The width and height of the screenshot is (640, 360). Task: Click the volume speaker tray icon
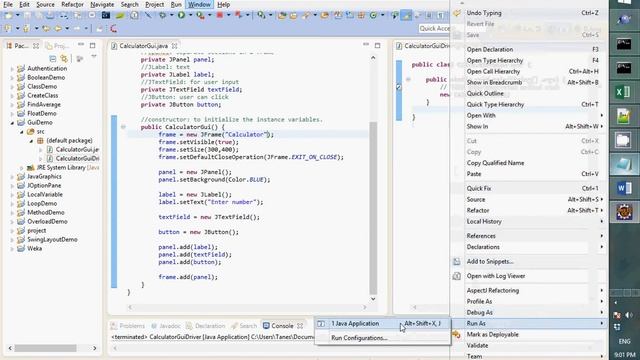(x=629, y=315)
